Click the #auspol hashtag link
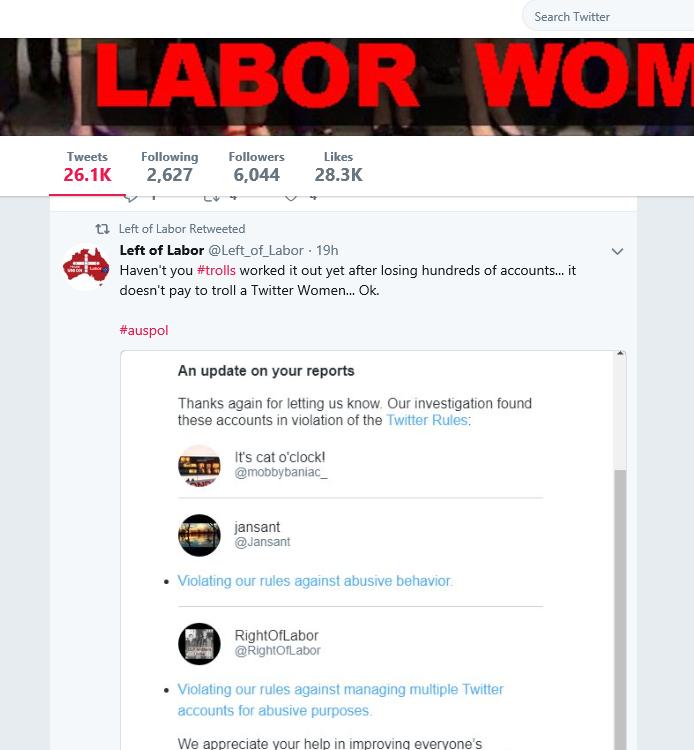Image resolution: width=694 pixels, height=750 pixels. (x=144, y=331)
